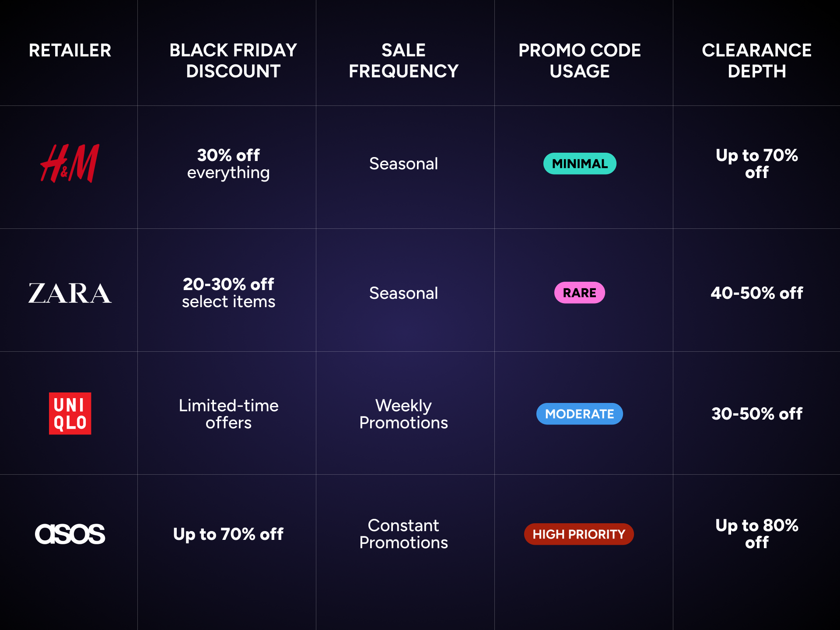Select the MINIMAL teal badge

click(580, 164)
